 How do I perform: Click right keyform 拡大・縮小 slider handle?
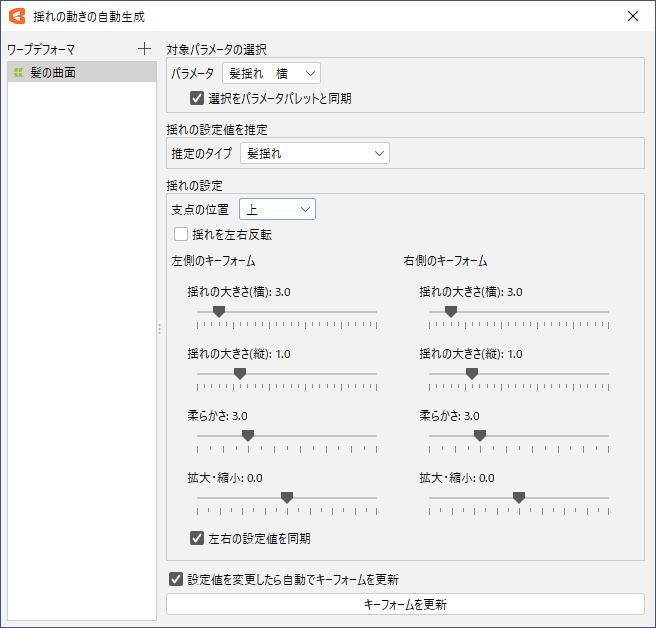click(x=519, y=497)
